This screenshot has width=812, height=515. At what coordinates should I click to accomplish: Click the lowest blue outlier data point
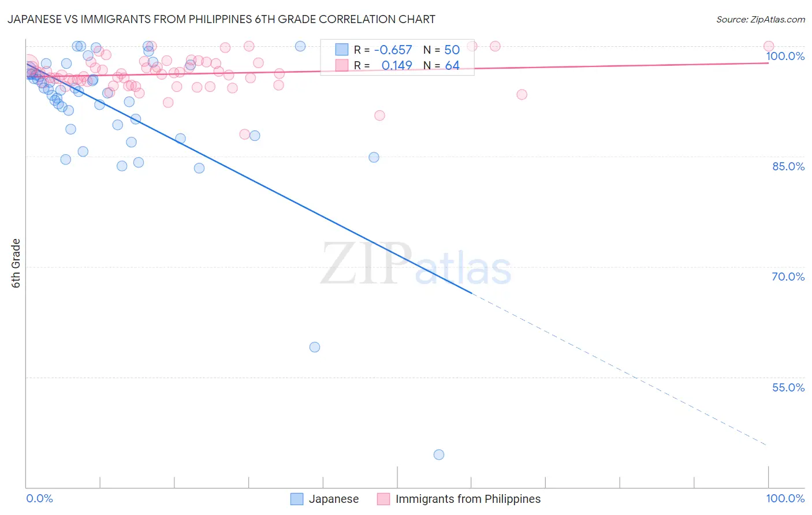tap(439, 454)
